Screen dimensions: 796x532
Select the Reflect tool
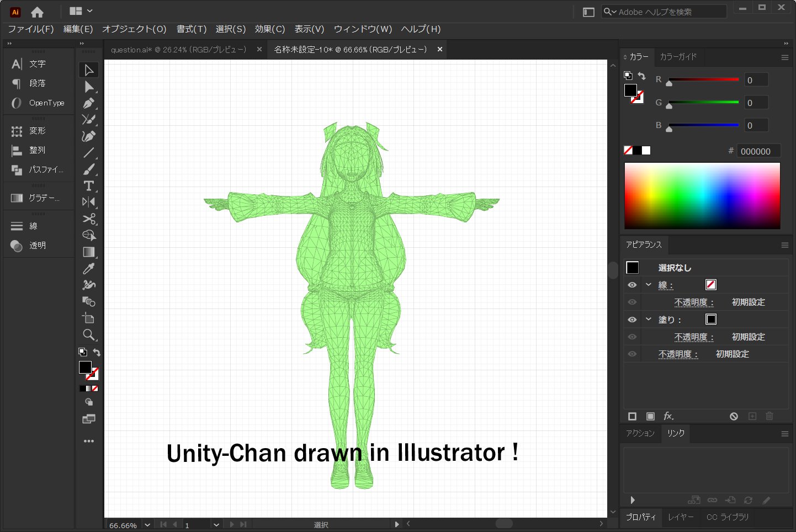pos(88,202)
